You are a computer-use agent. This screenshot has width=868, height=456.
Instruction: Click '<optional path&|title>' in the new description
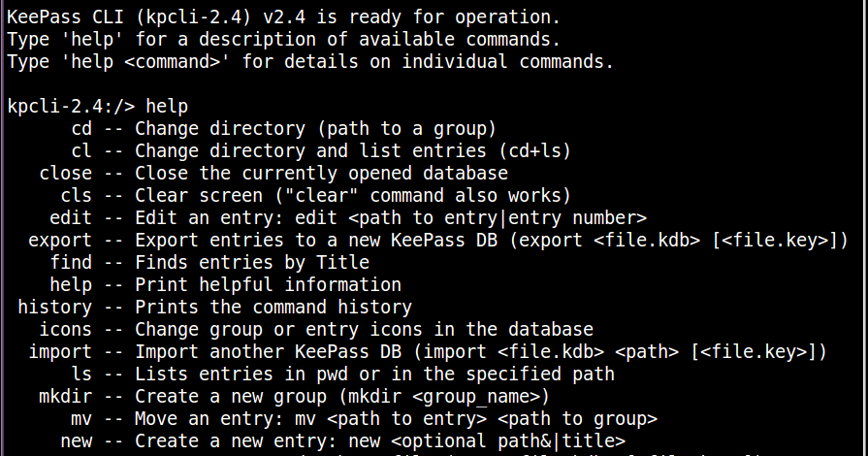[508, 441]
